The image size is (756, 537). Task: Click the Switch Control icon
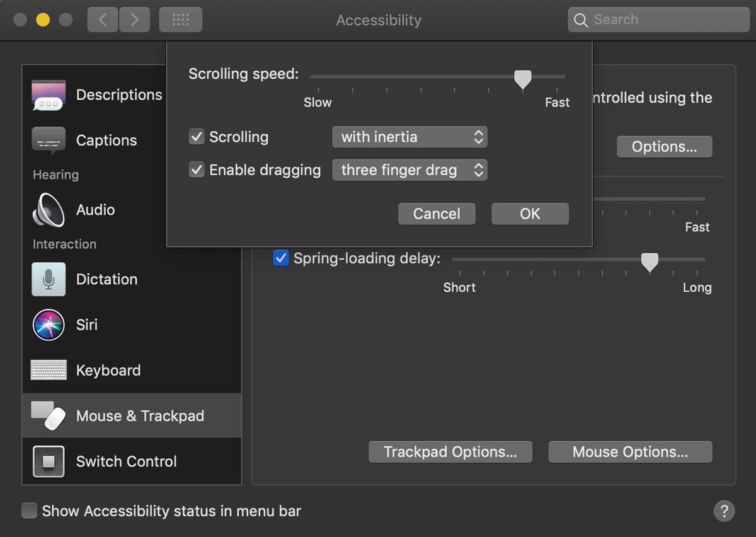tap(49, 461)
